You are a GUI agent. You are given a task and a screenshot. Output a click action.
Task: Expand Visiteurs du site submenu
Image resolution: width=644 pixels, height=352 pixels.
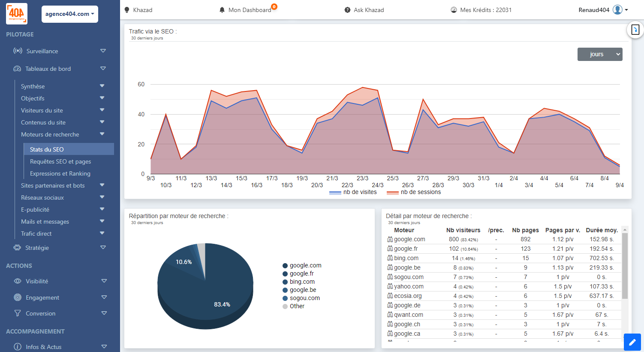tap(102, 110)
